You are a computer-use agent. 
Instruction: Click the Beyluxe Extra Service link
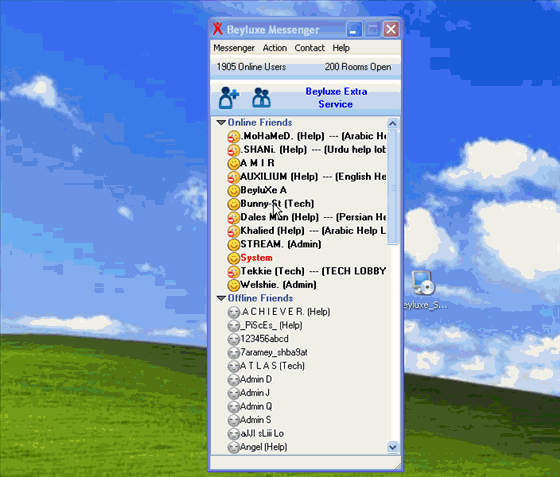point(336,98)
